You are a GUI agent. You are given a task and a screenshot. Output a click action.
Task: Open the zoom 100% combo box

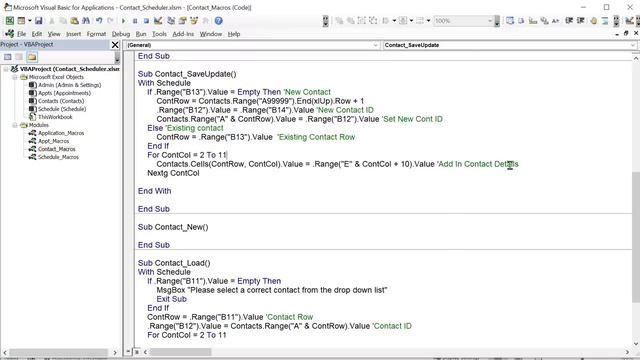463,21
